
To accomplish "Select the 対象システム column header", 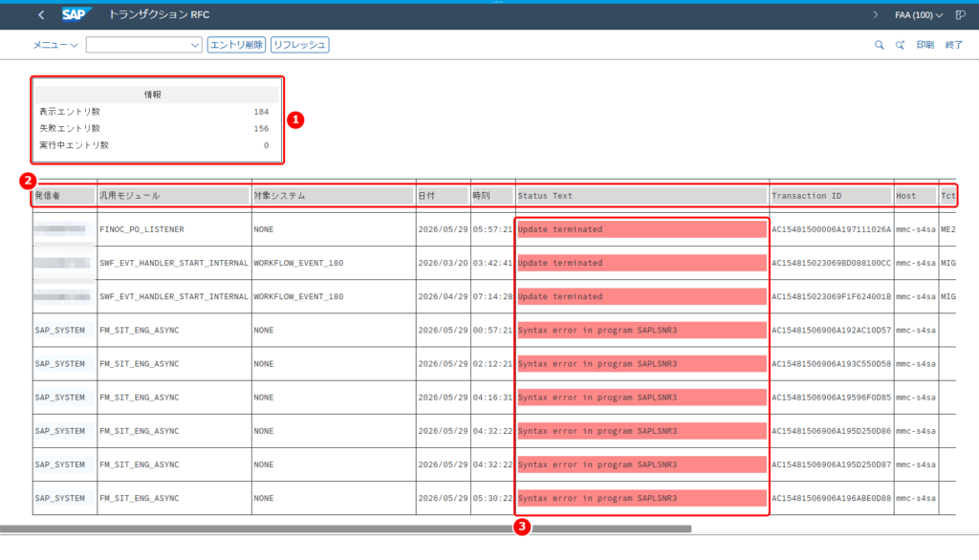I will (334, 196).
